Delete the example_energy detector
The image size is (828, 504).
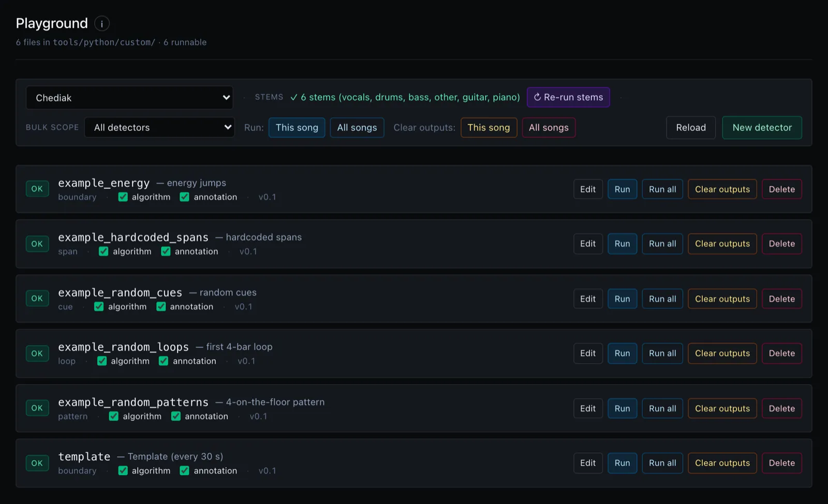coord(782,189)
